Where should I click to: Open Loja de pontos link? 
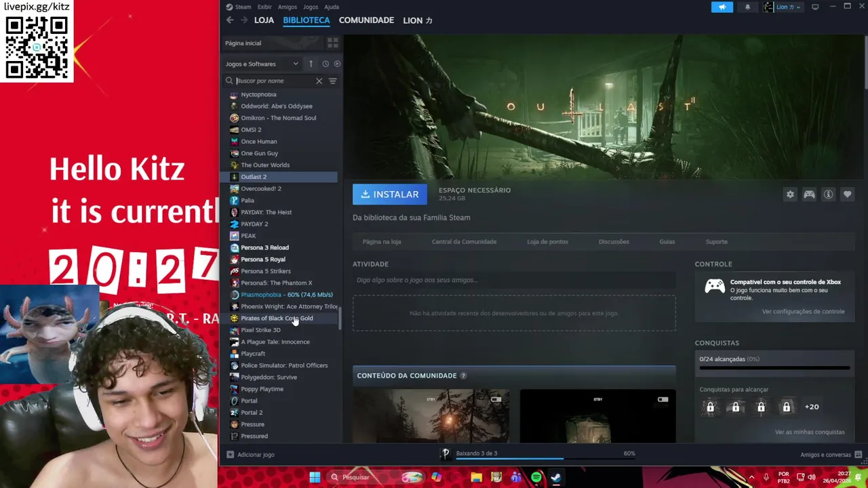tap(547, 241)
